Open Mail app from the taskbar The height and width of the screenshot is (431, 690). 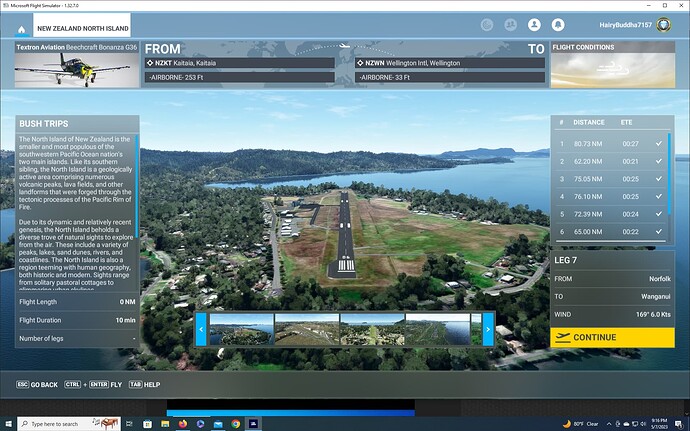click(218, 424)
